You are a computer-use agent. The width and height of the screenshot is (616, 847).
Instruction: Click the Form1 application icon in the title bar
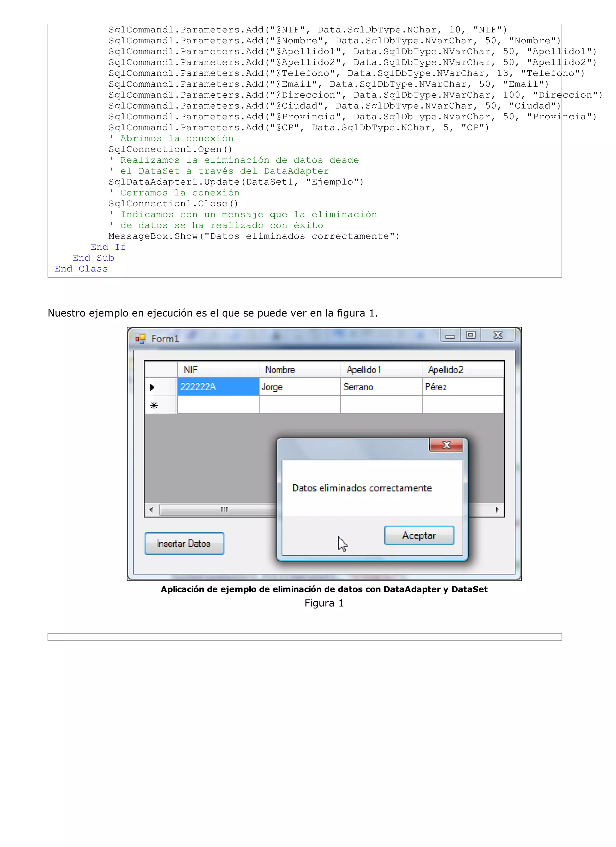(140, 339)
